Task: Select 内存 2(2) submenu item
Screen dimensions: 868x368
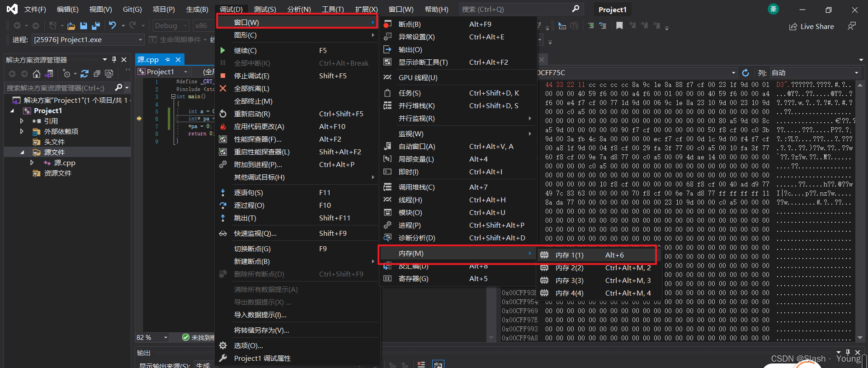Action: coord(599,268)
